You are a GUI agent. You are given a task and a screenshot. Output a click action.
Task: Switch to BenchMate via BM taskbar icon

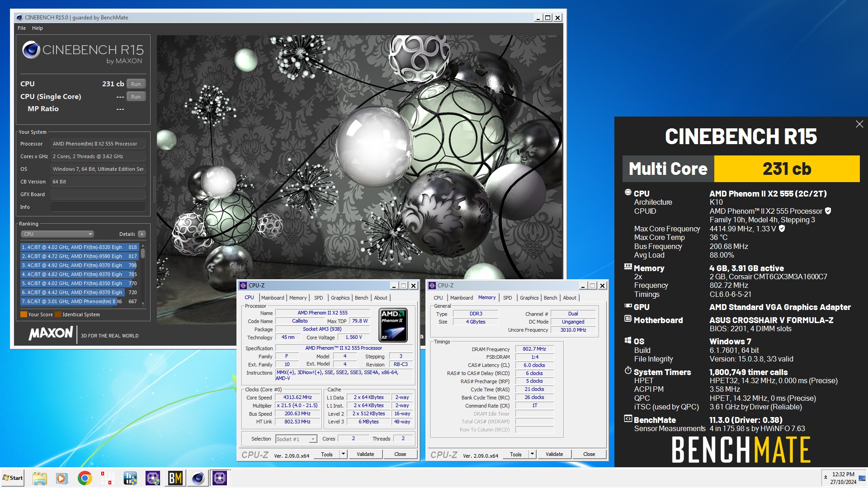tap(175, 478)
